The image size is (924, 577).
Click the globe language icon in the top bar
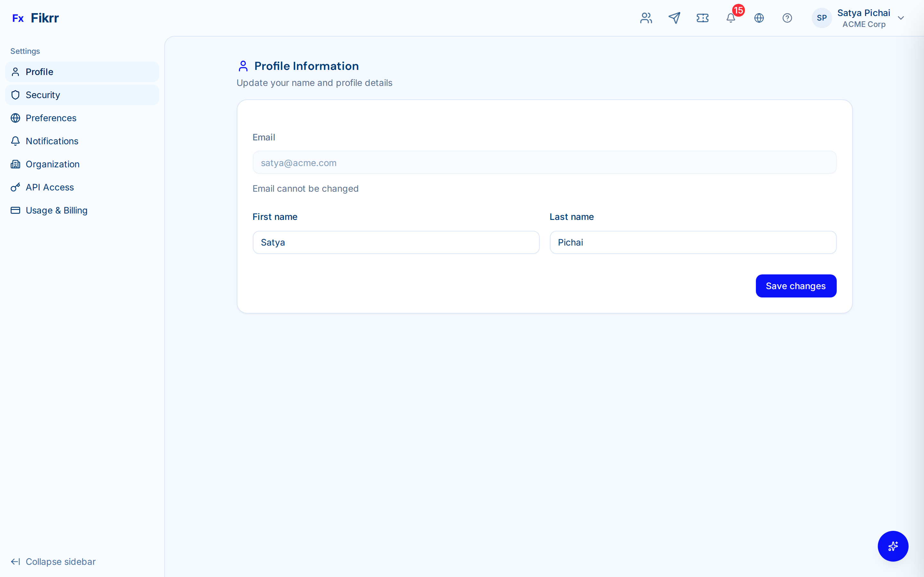[759, 18]
